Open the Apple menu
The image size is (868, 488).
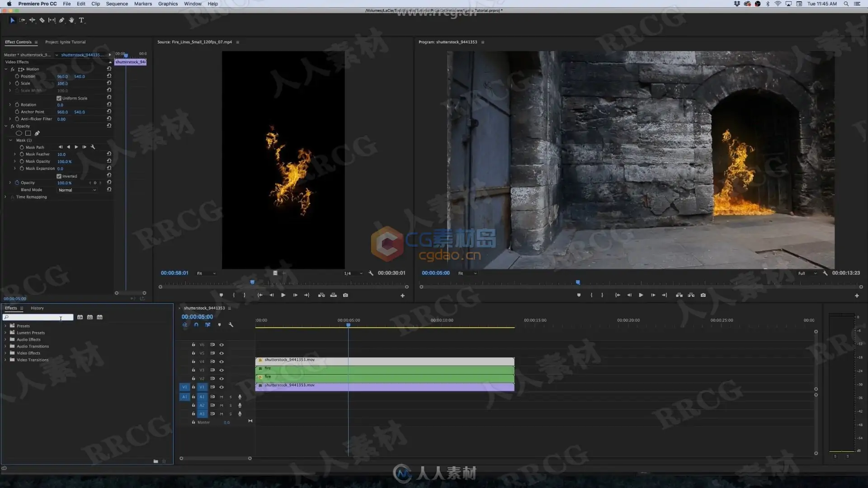(9, 4)
